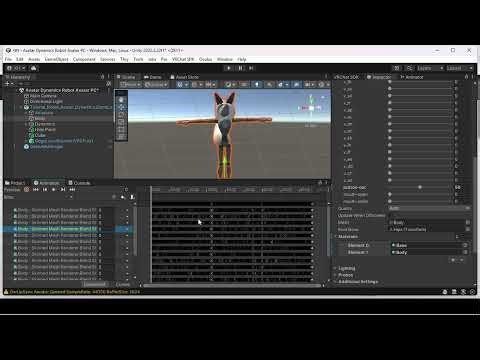Open the Layers dropdown in top toolbar
This screenshot has width=480, height=360.
(430, 68)
